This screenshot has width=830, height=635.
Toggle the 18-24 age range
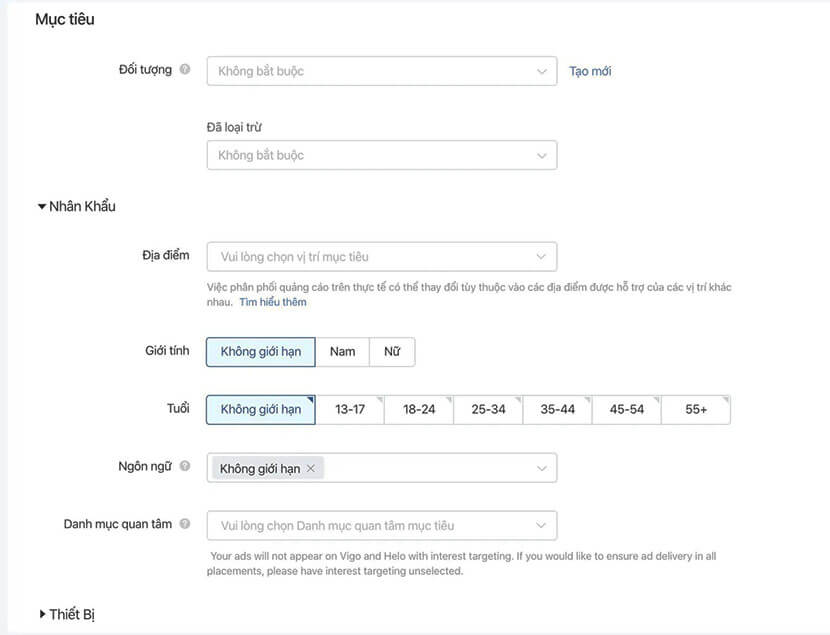[x=419, y=410]
